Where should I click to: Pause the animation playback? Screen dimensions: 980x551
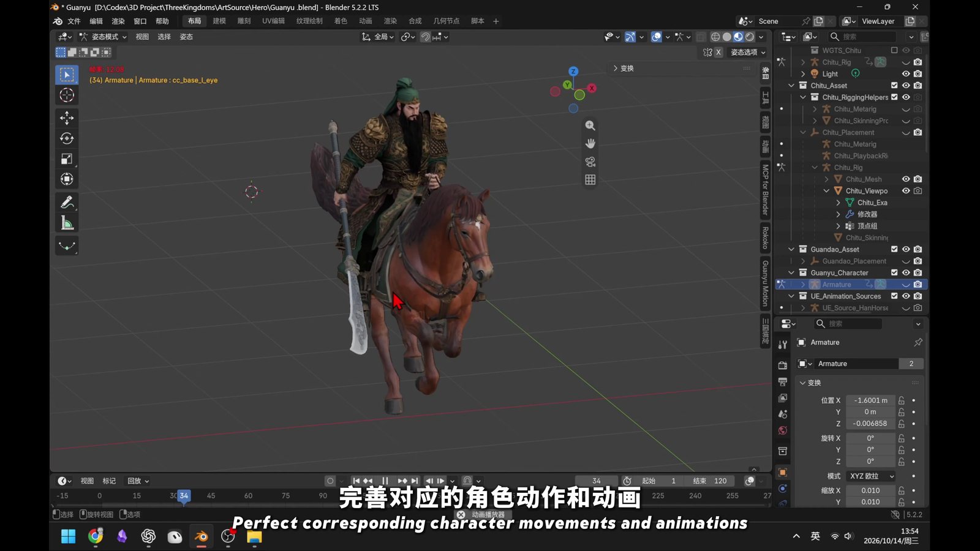[x=385, y=481]
